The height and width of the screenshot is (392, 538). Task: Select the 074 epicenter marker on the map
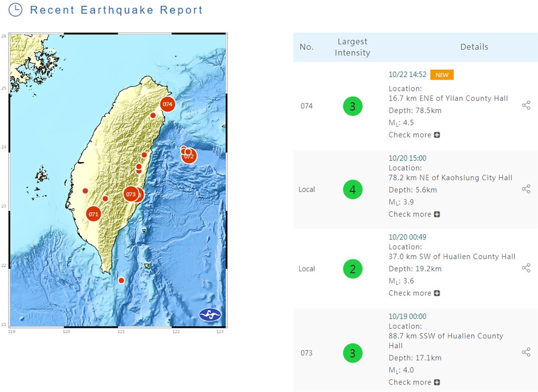(167, 104)
